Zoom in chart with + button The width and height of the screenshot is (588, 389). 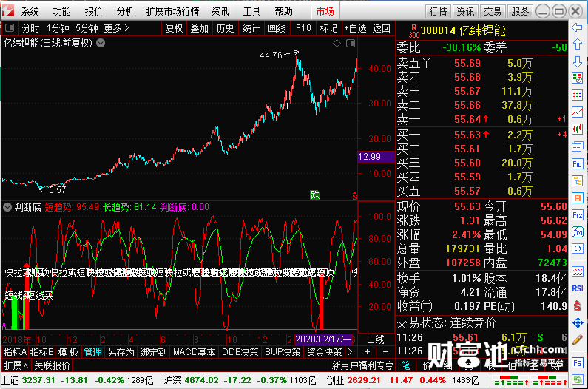pos(367,352)
